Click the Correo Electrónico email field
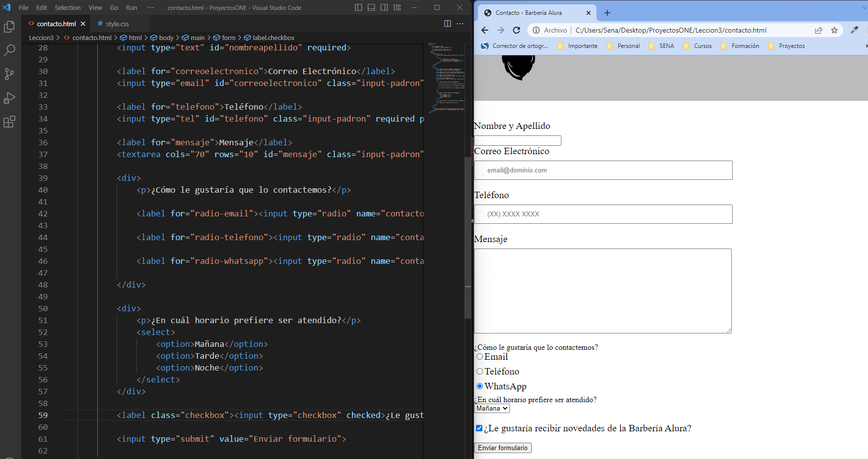868x459 pixels. click(603, 170)
